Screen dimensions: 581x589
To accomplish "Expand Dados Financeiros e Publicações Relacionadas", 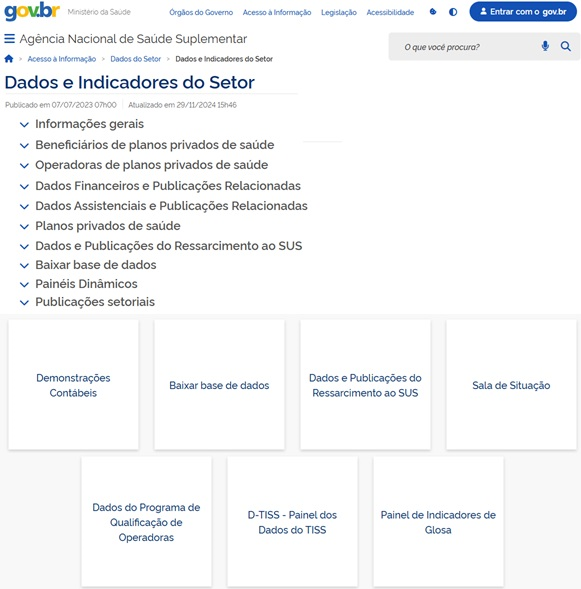I will point(160,186).
